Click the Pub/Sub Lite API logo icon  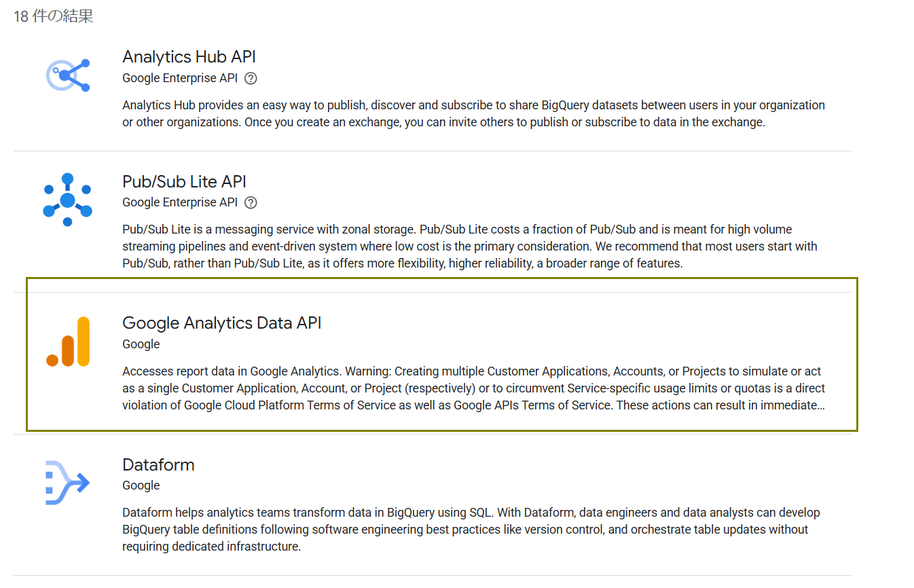click(67, 200)
